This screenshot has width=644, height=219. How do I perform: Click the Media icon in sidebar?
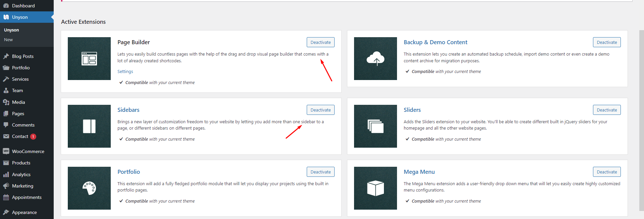pos(6,102)
